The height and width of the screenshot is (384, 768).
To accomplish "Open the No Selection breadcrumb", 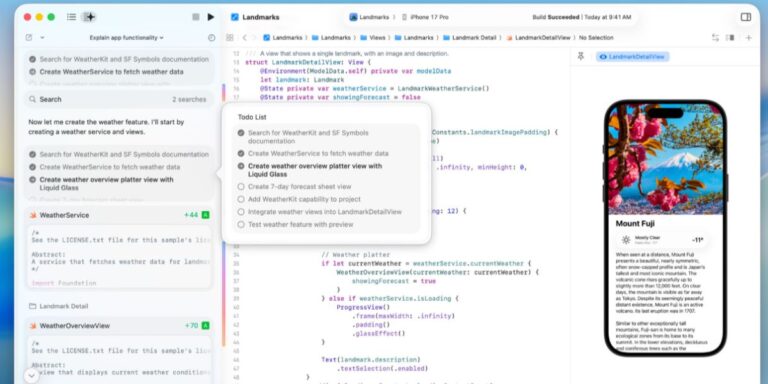I will pyautogui.click(x=596, y=38).
